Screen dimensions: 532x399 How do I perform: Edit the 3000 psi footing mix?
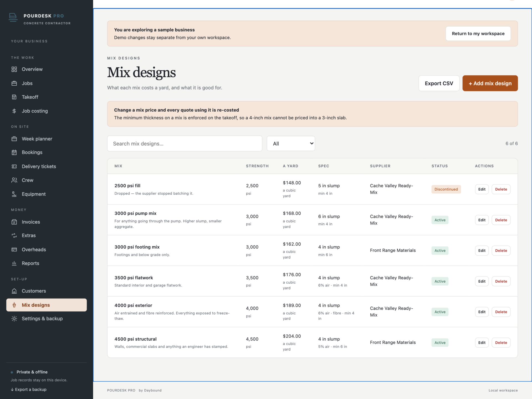[x=482, y=250]
